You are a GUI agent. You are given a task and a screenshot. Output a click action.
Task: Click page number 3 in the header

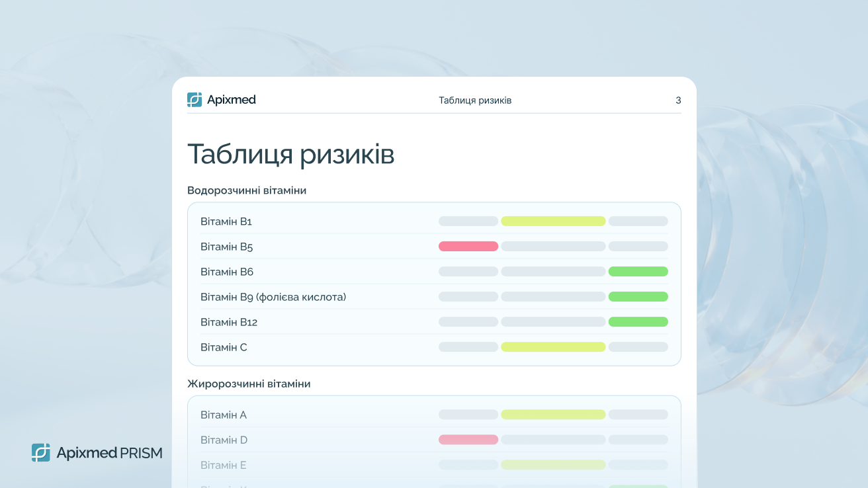[678, 101]
